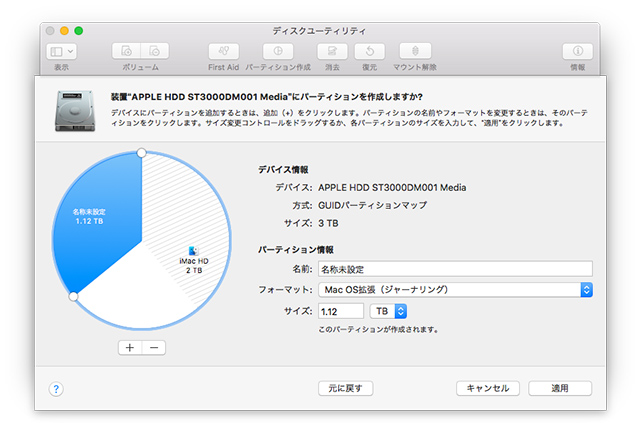Remove partition with the minus button
Image resolution: width=640 pixels, height=428 pixels.
(x=153, y=348)
